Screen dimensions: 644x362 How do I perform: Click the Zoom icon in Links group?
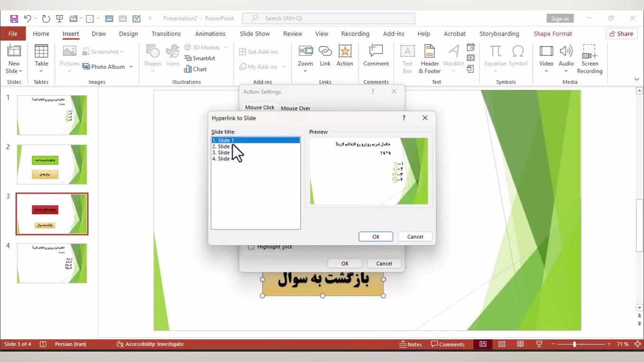tap(305, 51)
